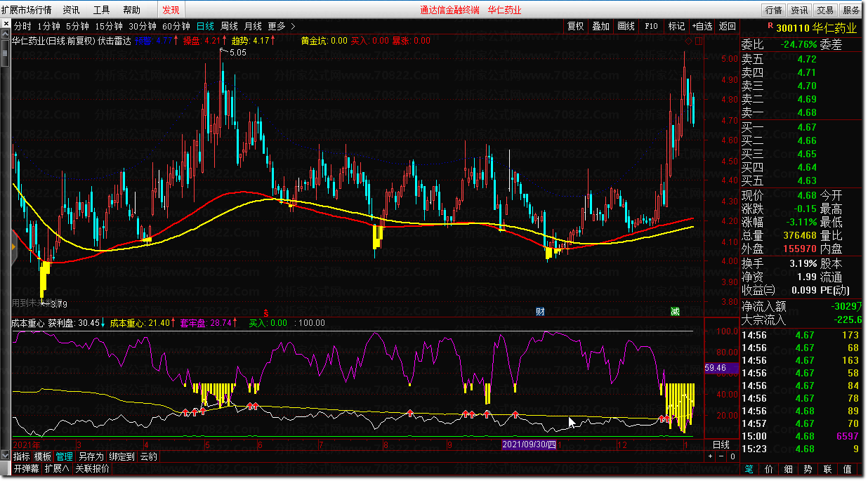Click the 绑定到 button

click(x=121, y=456)
